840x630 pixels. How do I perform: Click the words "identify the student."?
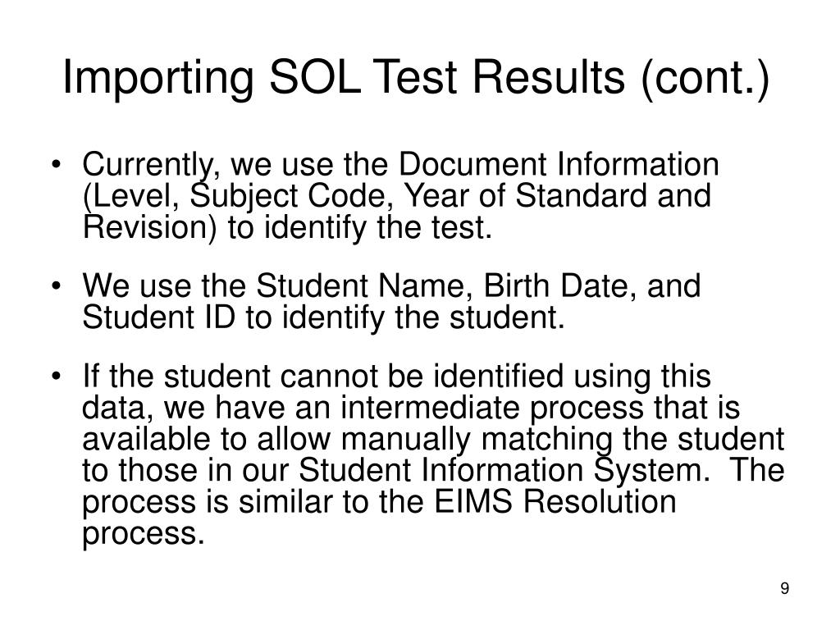coord(423,317)
